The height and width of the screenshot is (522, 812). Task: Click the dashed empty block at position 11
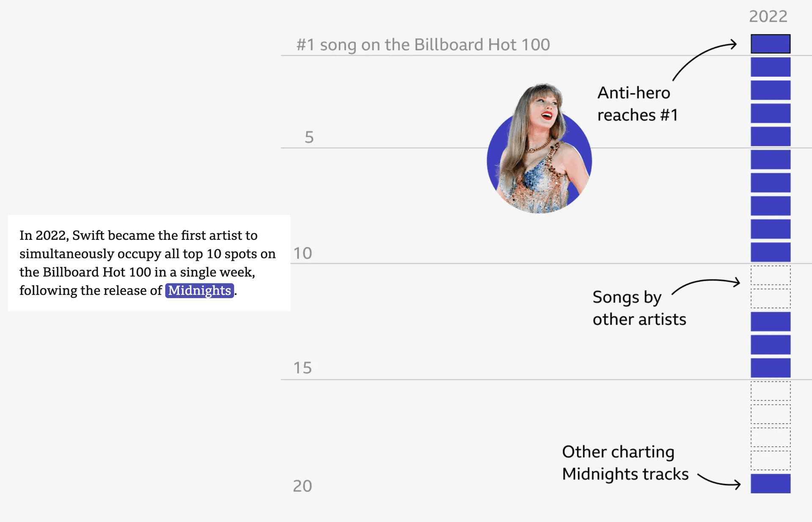pyautogui.click(x=770, y=275)
